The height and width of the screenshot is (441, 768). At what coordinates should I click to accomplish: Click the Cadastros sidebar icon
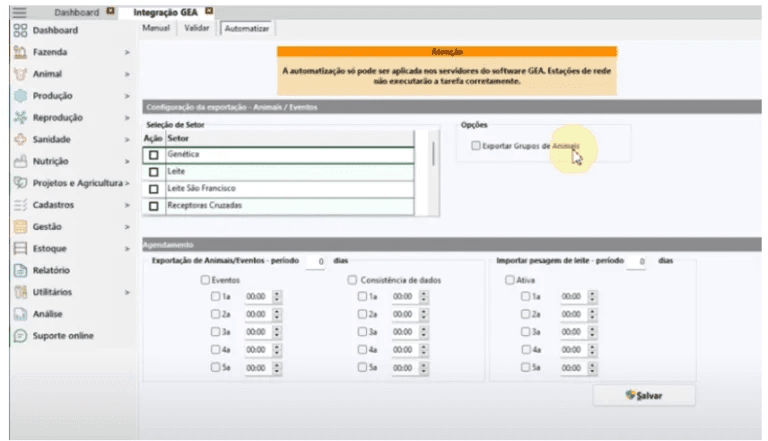pos(21,205)
